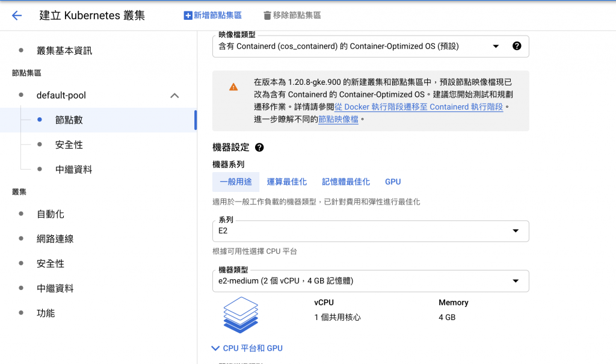Click the 根據可用性選擇 CPU 平台 hint text
Screen dimensions: 616x364
coord(254,251)
